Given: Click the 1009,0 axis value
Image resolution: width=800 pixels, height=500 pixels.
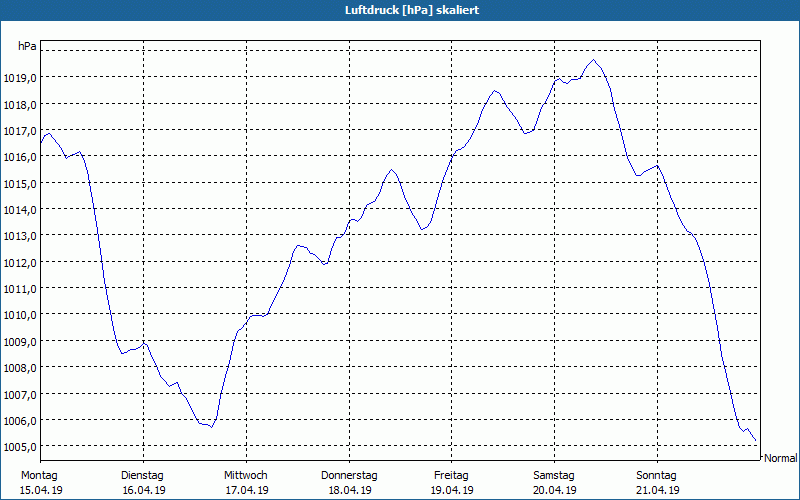Looking at the screenshot, I should (20, 342).
